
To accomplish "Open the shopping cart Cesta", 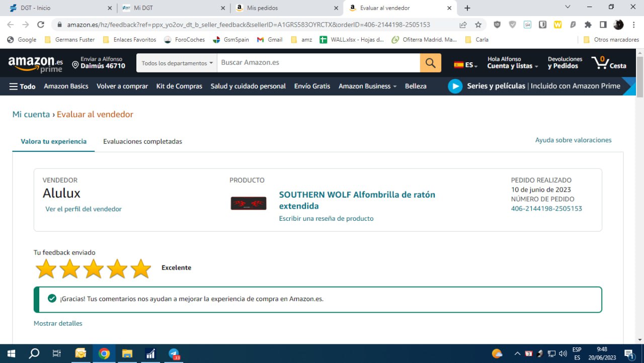I will point(609,63).
